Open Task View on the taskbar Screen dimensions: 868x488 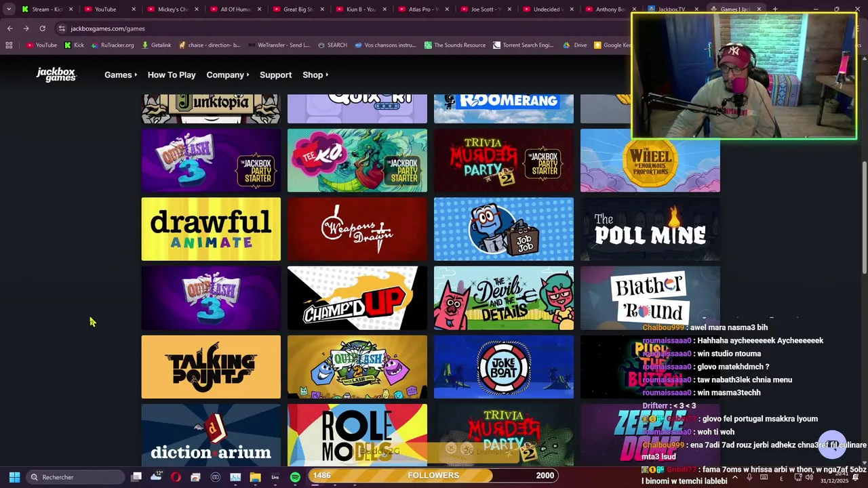136,477
